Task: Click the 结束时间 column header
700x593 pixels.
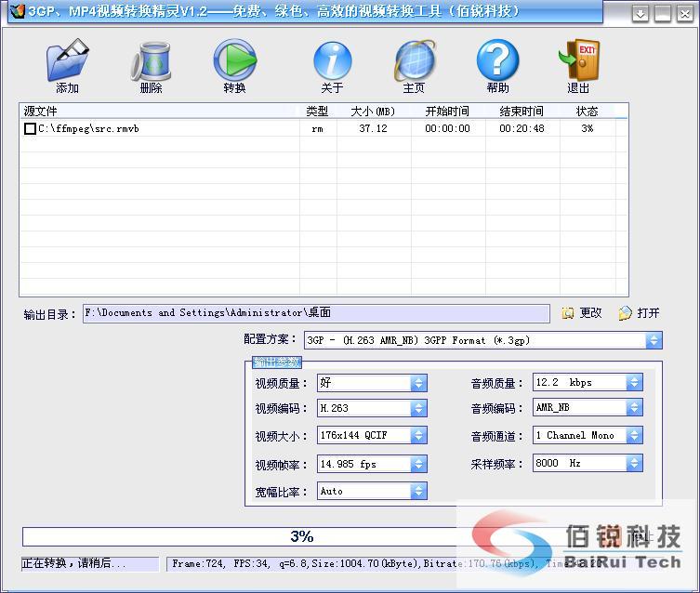Action: pos(522,111)
